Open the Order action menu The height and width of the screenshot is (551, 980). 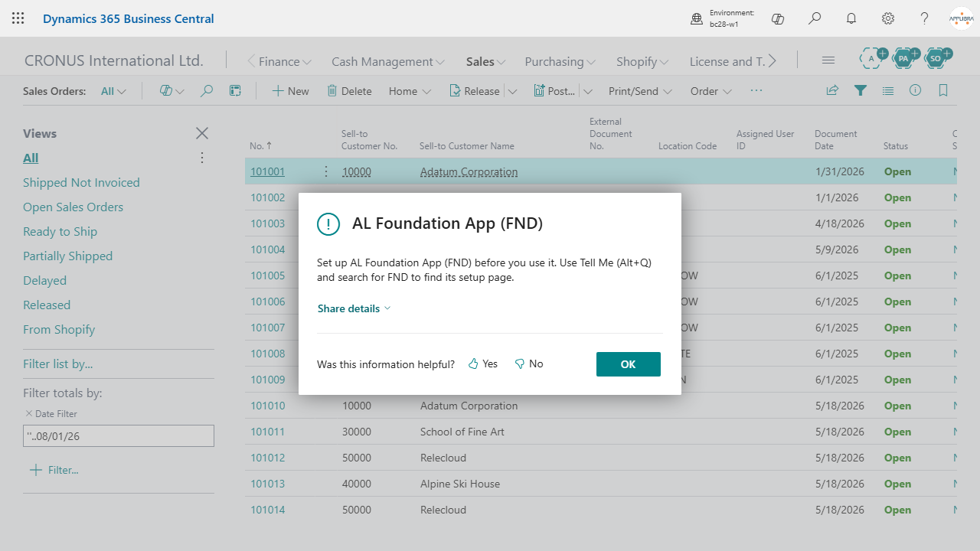click(x=711, y=91)
